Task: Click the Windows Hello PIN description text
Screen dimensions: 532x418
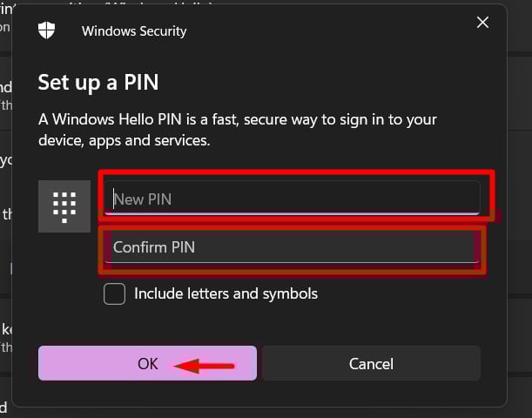Action: (238, 129)
